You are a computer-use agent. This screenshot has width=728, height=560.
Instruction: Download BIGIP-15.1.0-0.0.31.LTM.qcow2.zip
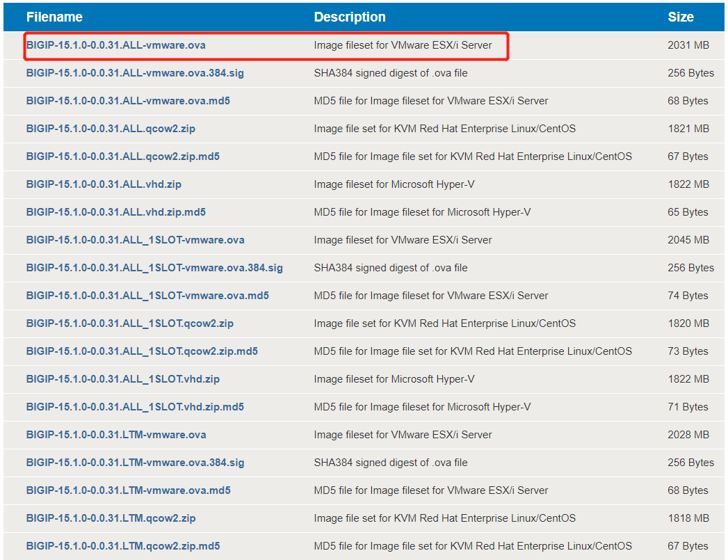(x=111, y=519)
